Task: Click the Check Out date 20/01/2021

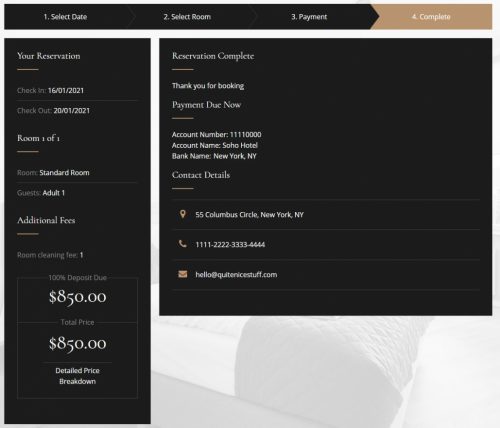Action: [72, 111]
